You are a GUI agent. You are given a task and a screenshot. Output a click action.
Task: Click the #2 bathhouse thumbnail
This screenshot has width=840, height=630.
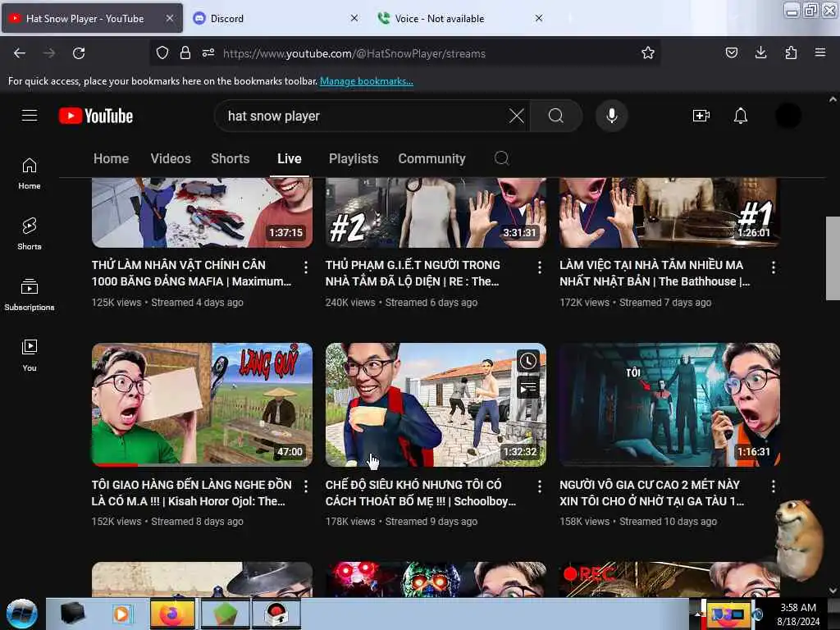(x=436, y=212)
